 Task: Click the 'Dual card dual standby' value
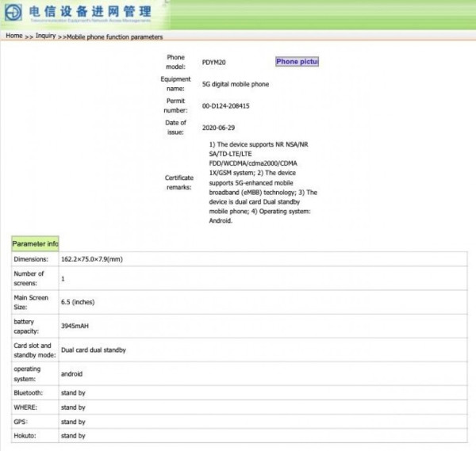[94, 350]
